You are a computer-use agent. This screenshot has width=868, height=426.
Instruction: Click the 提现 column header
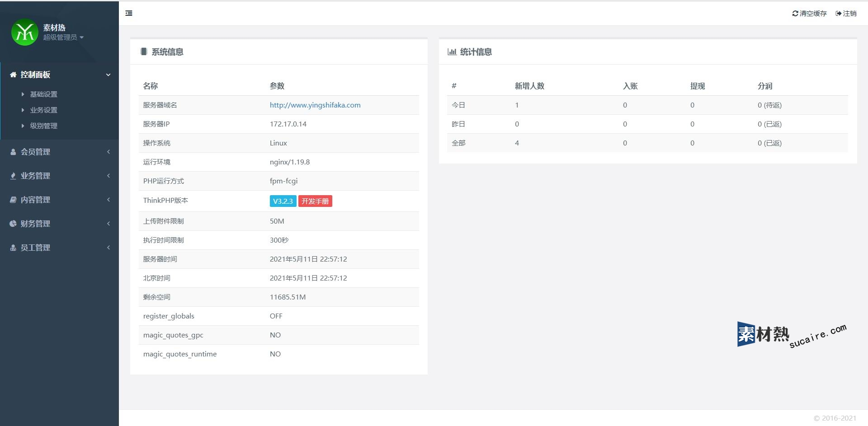click(698, 86)
